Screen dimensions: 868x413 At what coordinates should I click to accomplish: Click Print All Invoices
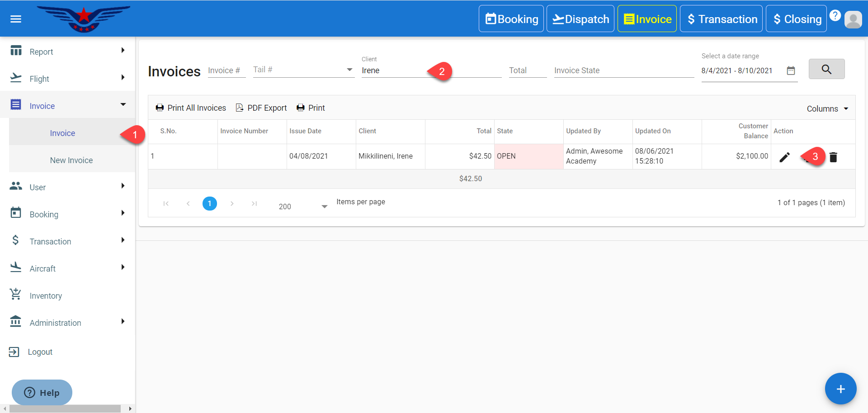(x=191, y=108)
